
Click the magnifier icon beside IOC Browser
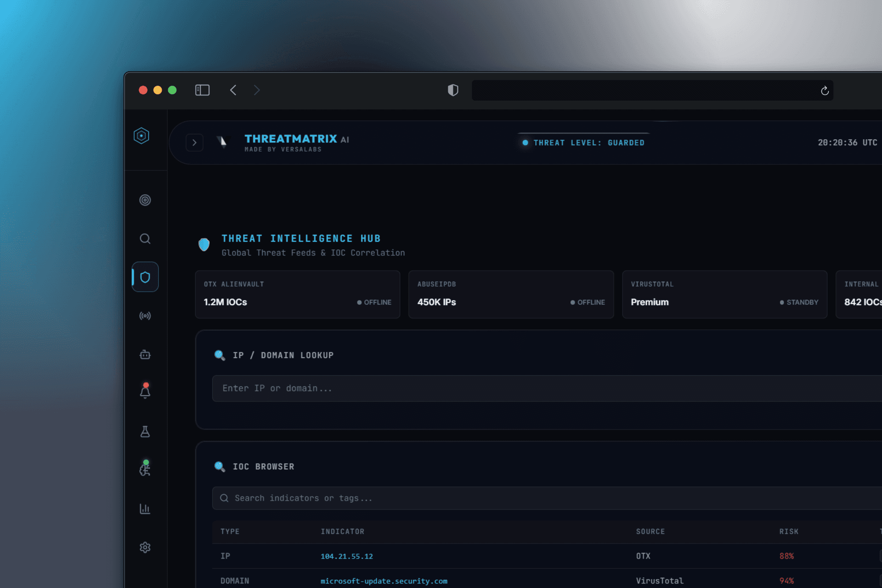220,467
